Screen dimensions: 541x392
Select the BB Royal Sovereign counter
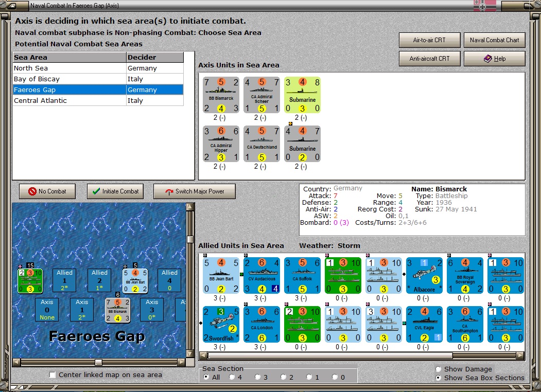(x=465, y=275)
